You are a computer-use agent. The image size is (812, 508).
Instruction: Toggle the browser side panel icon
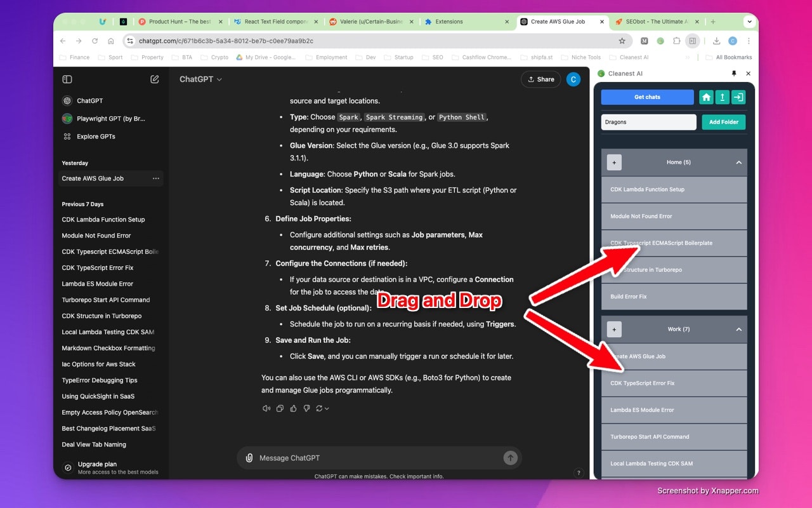[693, 41]
